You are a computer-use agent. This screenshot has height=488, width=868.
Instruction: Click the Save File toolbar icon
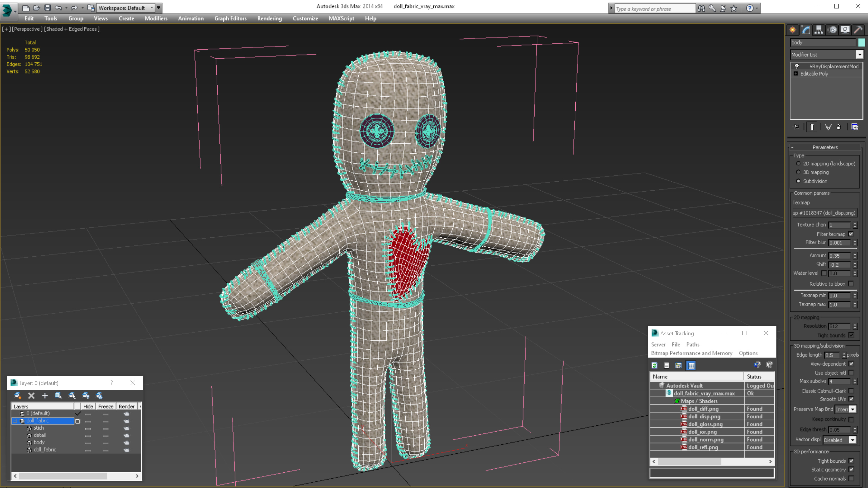[x=48, y=8]
